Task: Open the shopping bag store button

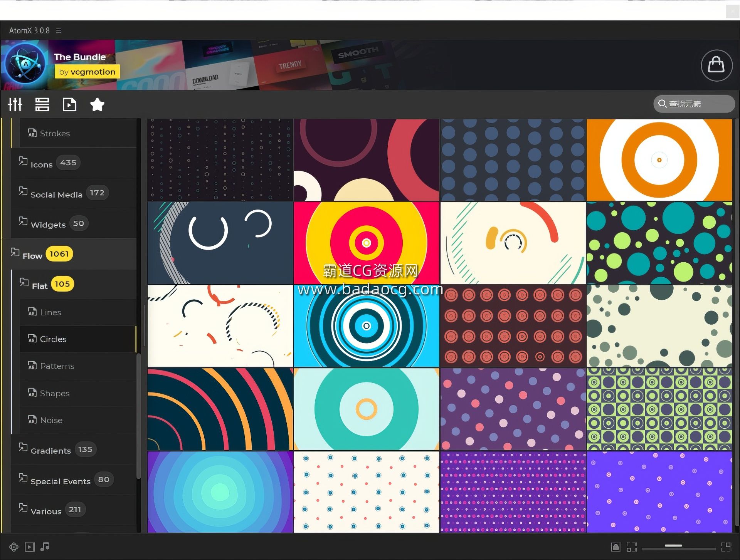Action: click(x=716, y=65)
